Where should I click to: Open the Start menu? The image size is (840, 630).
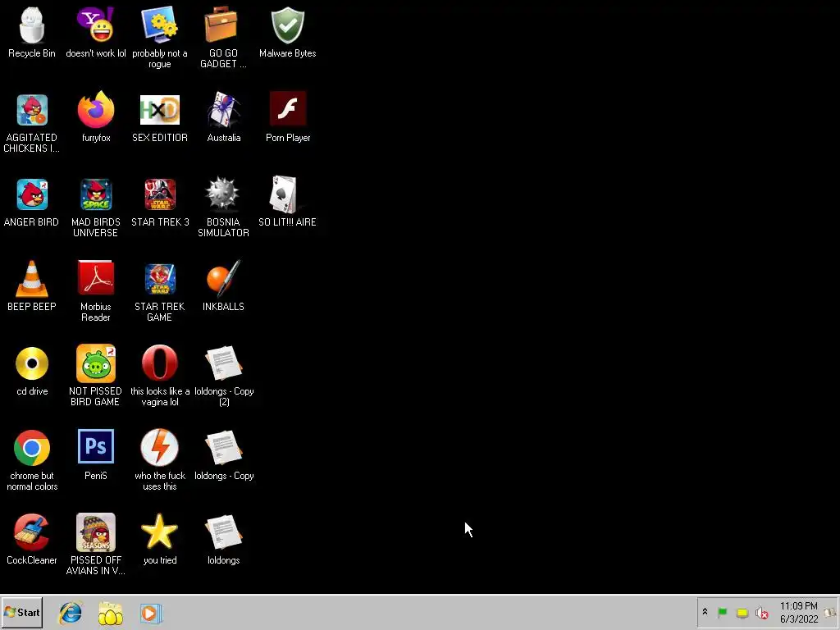22,612
